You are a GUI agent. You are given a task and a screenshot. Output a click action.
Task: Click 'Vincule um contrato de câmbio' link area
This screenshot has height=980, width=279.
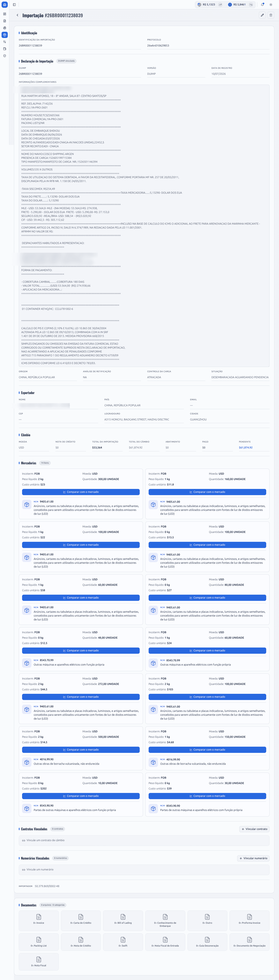coord(144,840)
